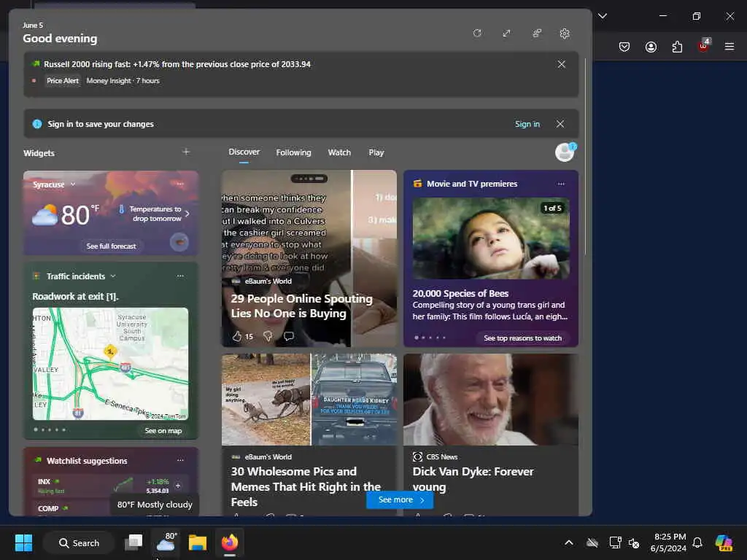Refresh the widgets feed

[477, 33]
